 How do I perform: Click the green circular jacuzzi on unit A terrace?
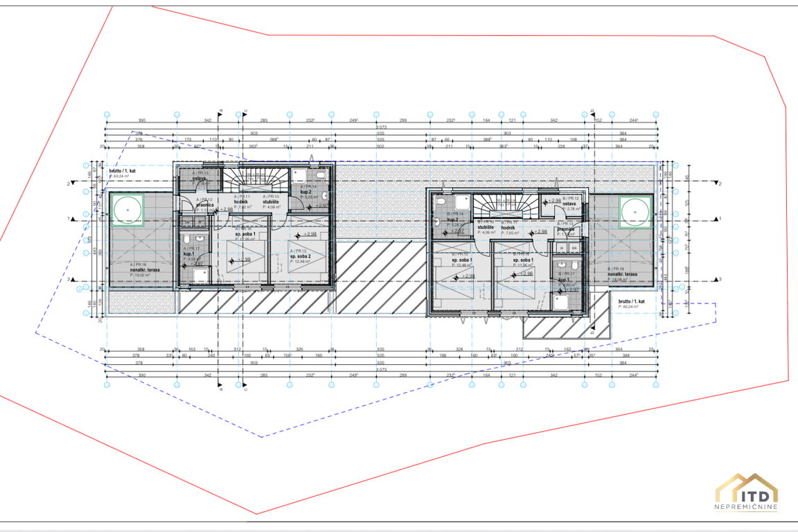127,209
